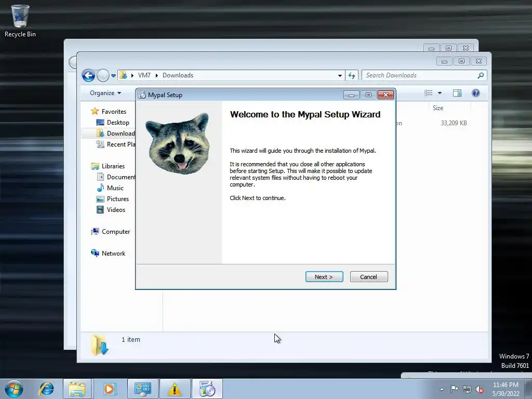Select Network in the navigation pane

[113, 254]
